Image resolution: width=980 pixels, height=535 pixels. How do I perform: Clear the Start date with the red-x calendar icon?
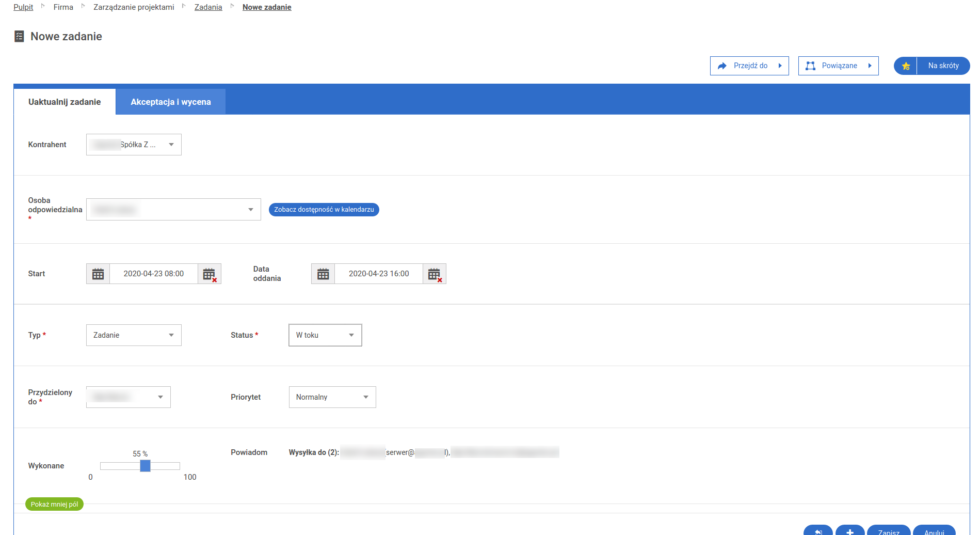coord(209,274)
